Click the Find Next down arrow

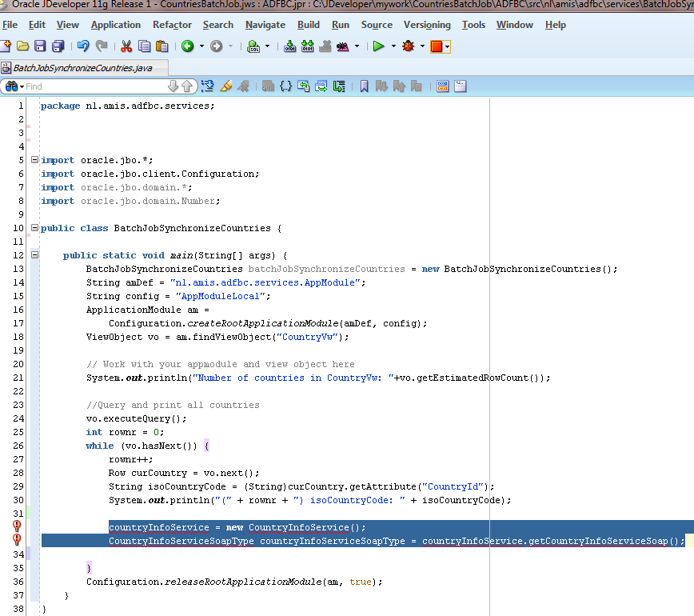click(x=173, y=86)
